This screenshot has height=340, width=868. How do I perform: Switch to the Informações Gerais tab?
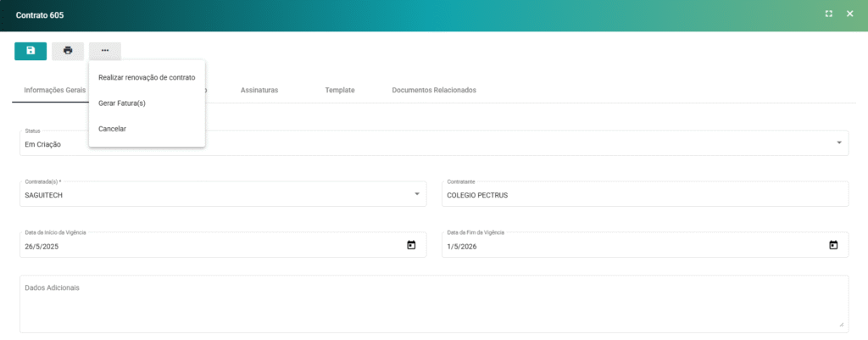51,90
